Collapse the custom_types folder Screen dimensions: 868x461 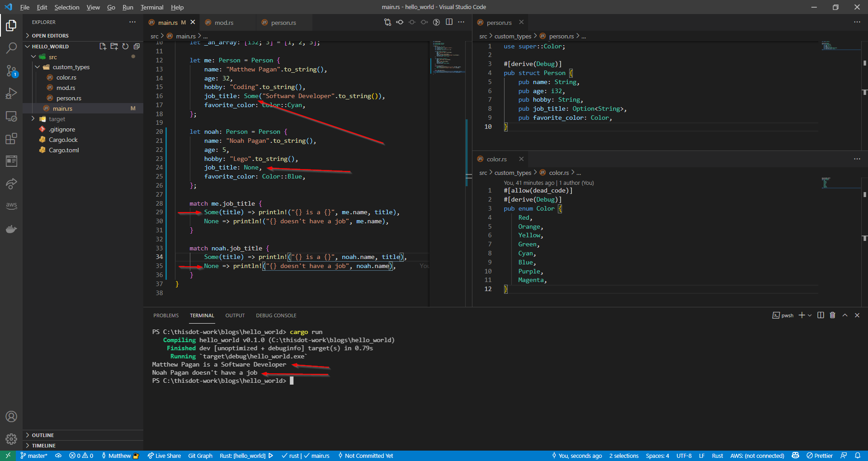pos(38,67)
